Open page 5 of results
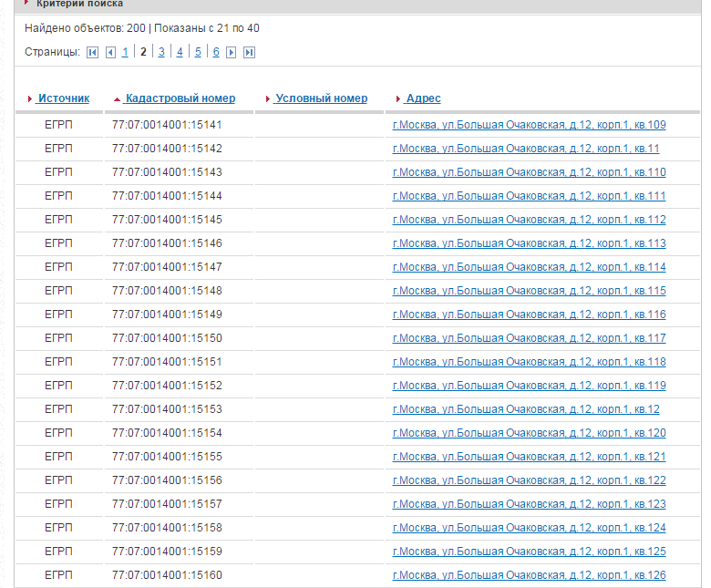The image size is (711, 588). pyautogui.click(x=198, y=52)
